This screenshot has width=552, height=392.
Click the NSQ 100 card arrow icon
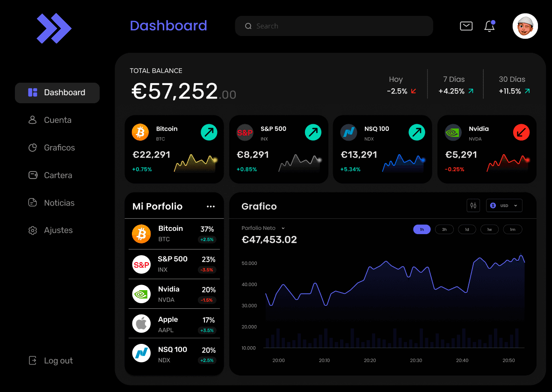click(x=417, y=132)
